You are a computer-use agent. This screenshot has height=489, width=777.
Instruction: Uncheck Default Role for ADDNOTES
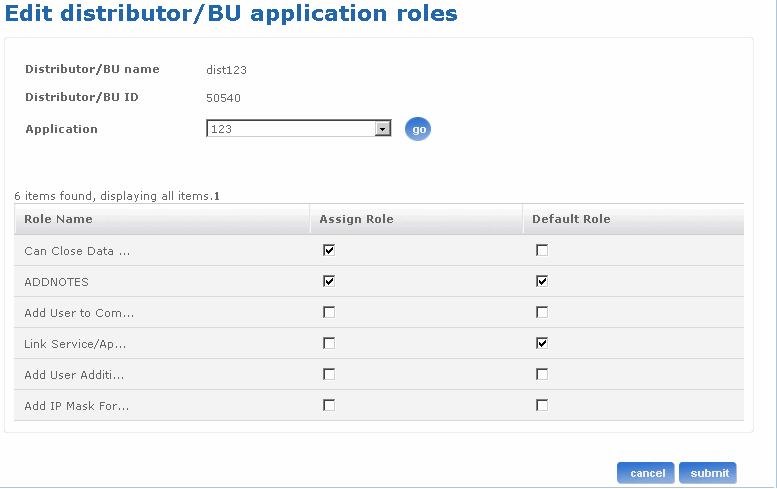[542, 281]
